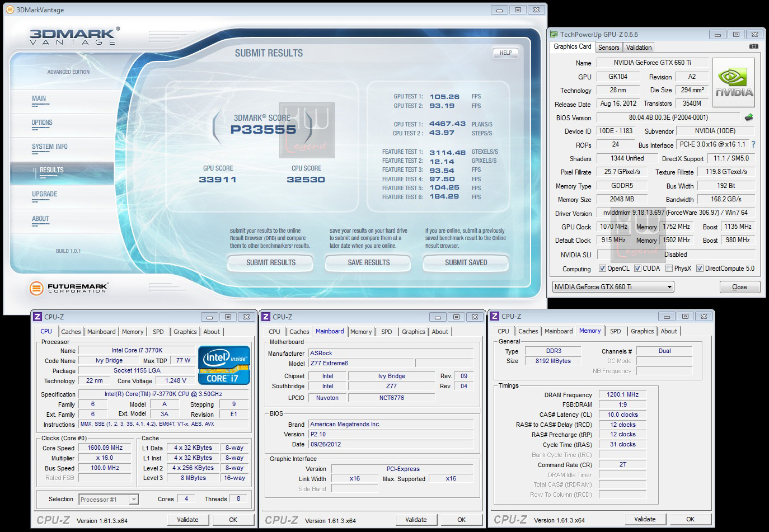Viewport: 769px width, 532px height.
Task: Click the GPU Clock value 1070 MHz
Action: 613,227
